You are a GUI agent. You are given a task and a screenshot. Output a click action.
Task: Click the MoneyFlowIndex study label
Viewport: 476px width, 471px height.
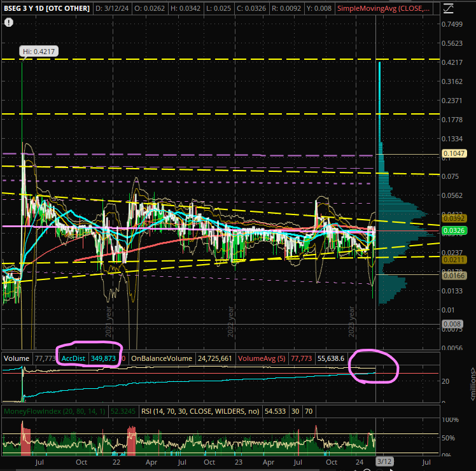coord(55,411)
